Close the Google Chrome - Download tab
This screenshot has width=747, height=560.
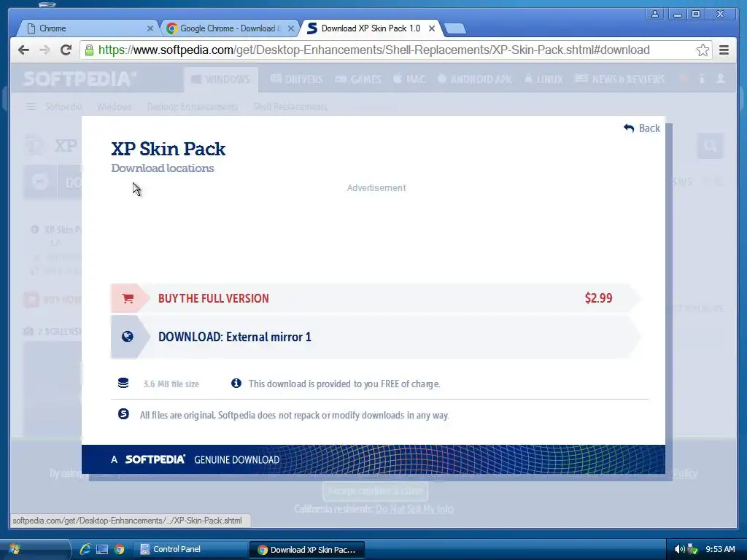[291, 28]
